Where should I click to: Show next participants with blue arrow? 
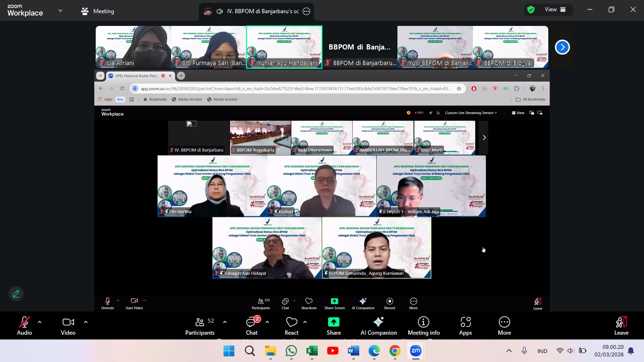pyautogui.click(x=562, y=47)
